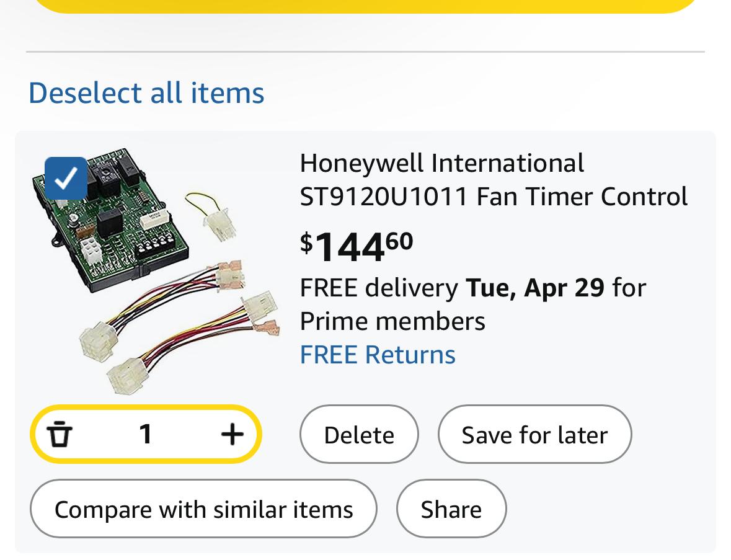Select the quantity value 1
This screenshot has height=560, width=731.
point(146,434)
